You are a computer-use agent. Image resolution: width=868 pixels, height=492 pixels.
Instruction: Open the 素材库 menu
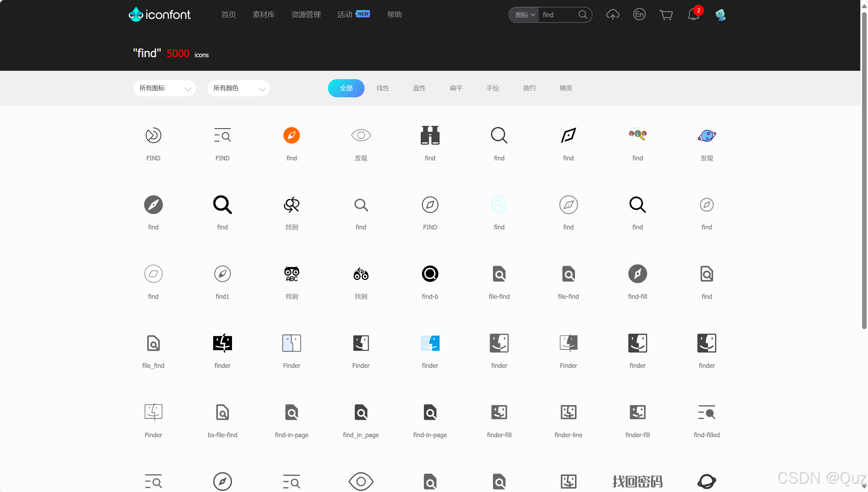(263, 15)
